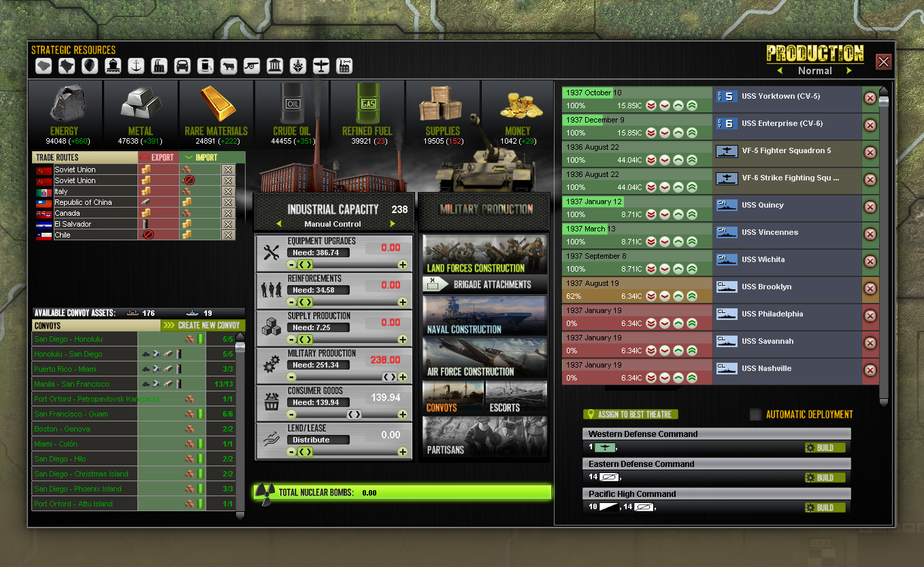The image size is (924, 567).
Task: Decrease Military Production allocation with minus
Action: point(292,376)
